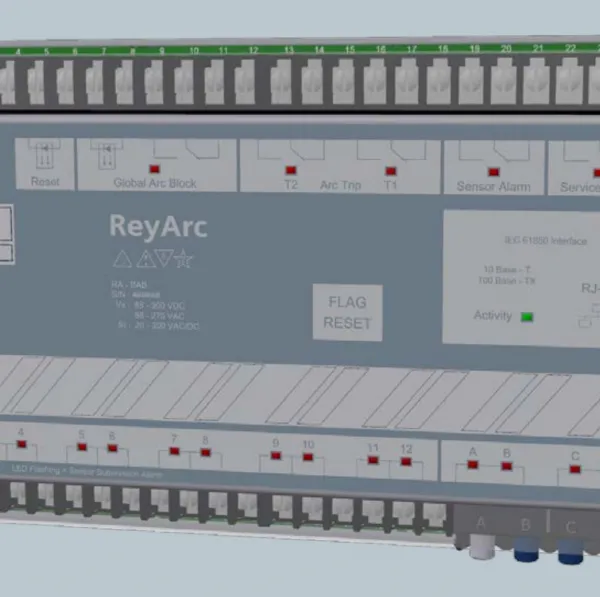Select the white fiber connector A
600x597 pixels.
(x=482, y=546)
